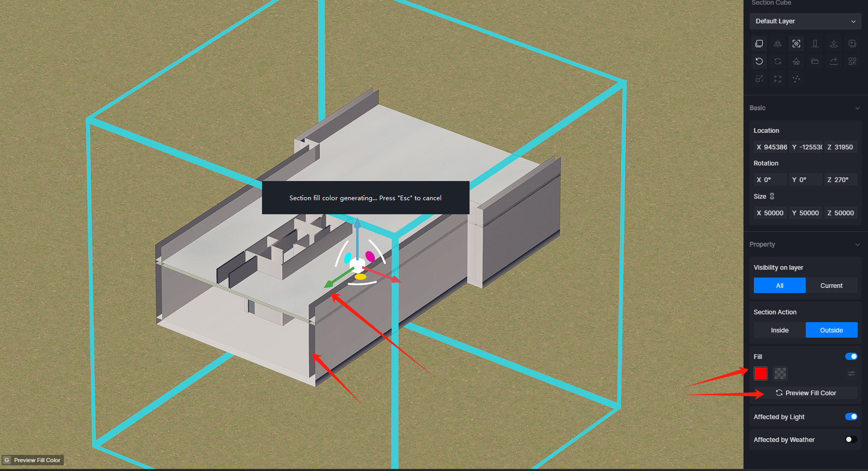This screenshot has height=471, width=868.
Task: Set Section Action to Inside
Action: pos(779,330)
